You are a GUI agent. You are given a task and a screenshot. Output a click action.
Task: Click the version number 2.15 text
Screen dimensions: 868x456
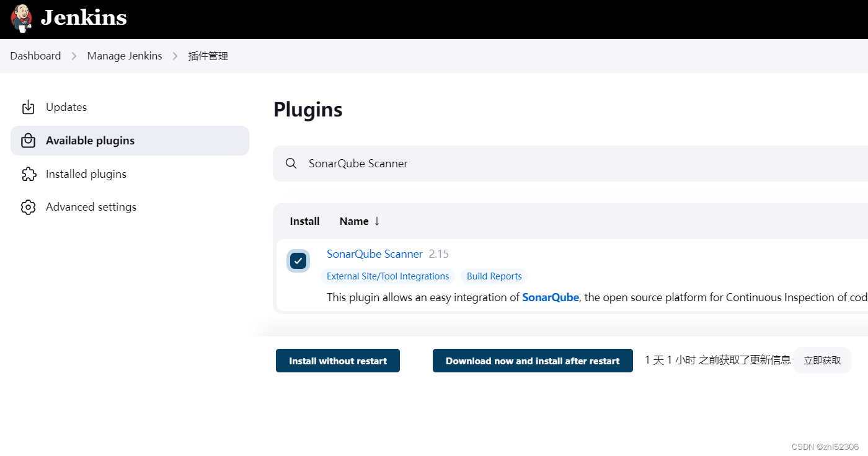[x=438, y=254]
